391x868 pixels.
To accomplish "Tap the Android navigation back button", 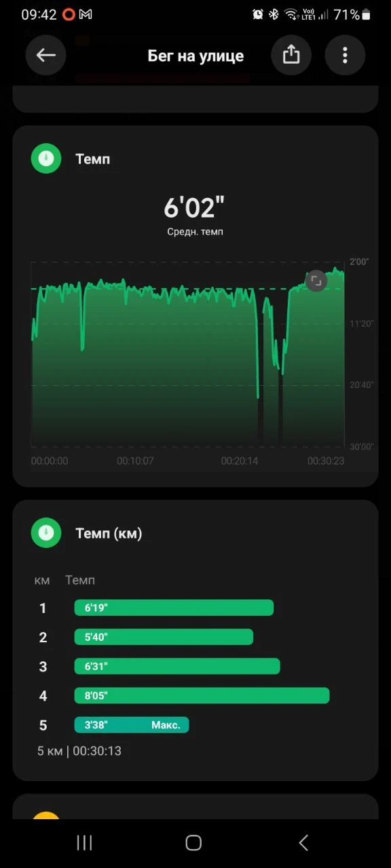I will click(303, 842).
